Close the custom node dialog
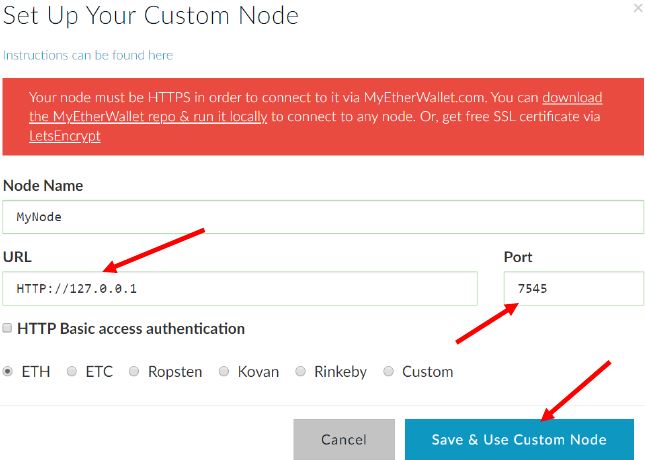Screen dimensions: 645x460 point(638,8)
